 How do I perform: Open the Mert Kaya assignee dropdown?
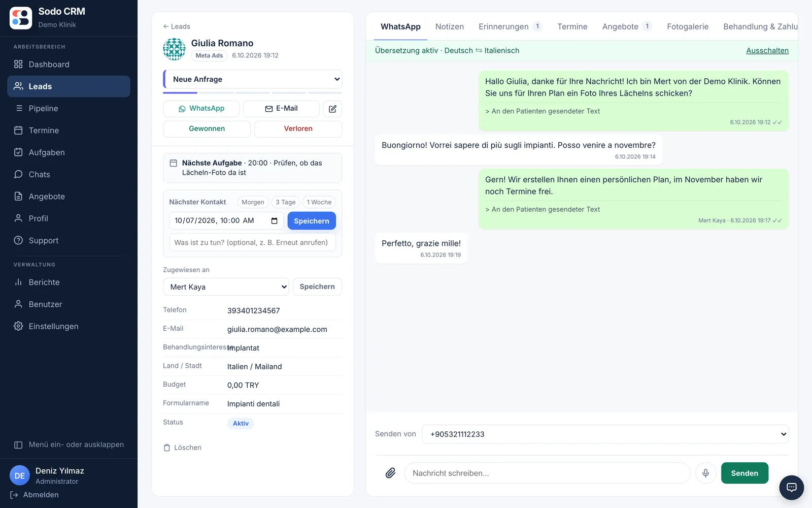[226, 287]
